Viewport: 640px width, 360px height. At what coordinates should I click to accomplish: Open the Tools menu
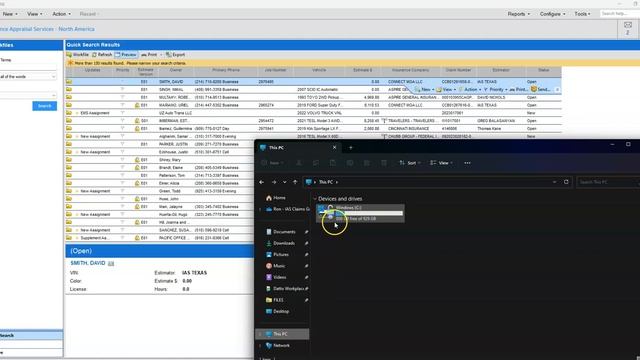(582, 14)
